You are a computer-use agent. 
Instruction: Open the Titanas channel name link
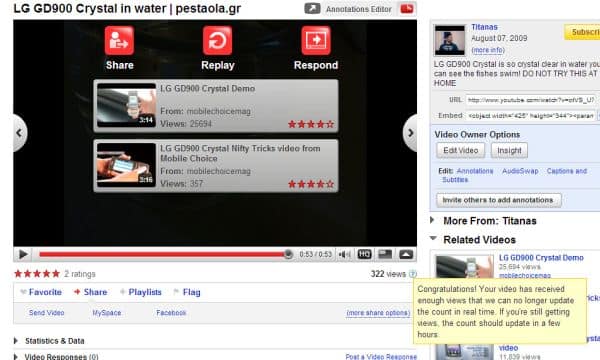pyautogui.click(x=484, y=27)
